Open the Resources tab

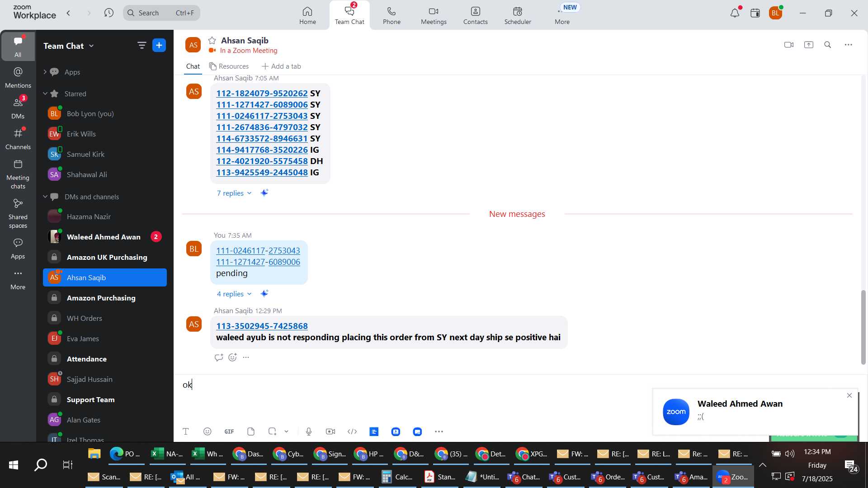click(229, 66)
